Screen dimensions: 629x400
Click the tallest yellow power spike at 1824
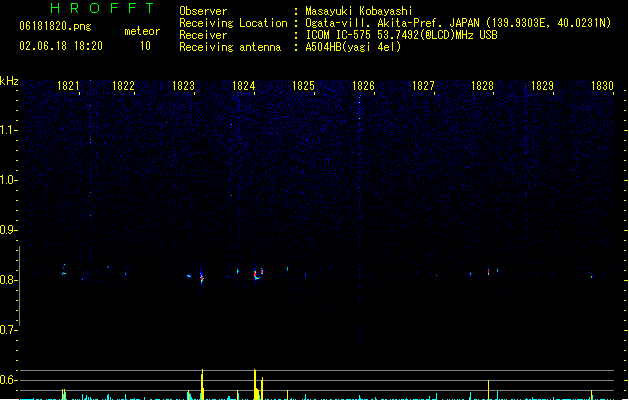pos(255,384)
